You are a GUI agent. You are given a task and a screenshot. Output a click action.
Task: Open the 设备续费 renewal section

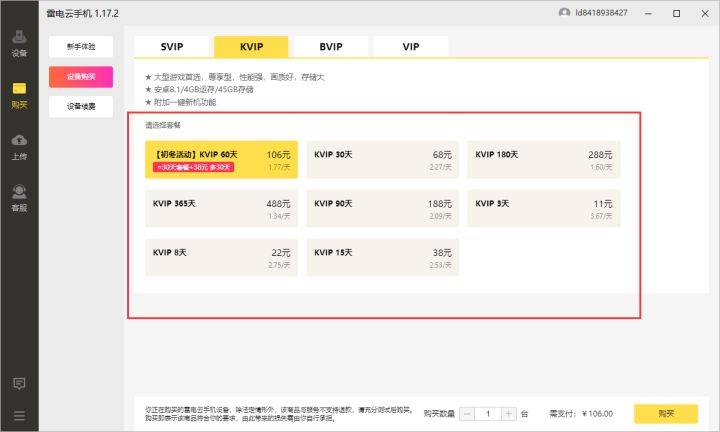pos(81,107)
